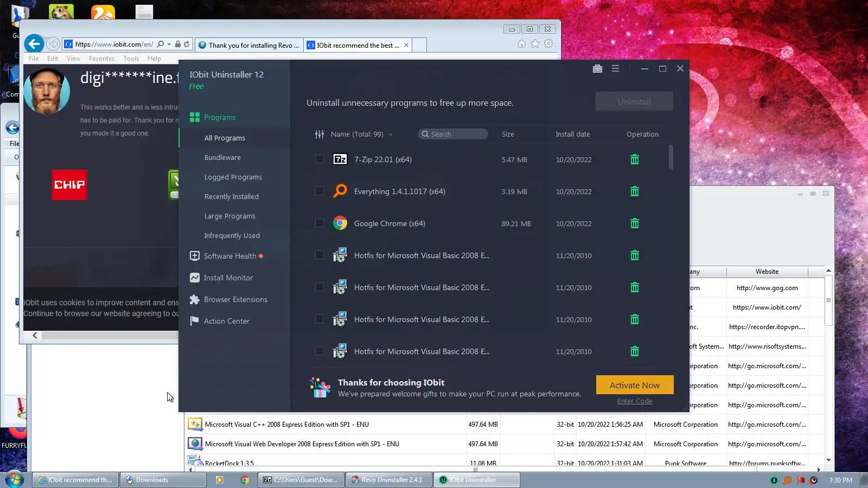Uninstall Google Chrome via its trash icon
This screenshot has width=868, height=488.
click(x=635, y=223)
